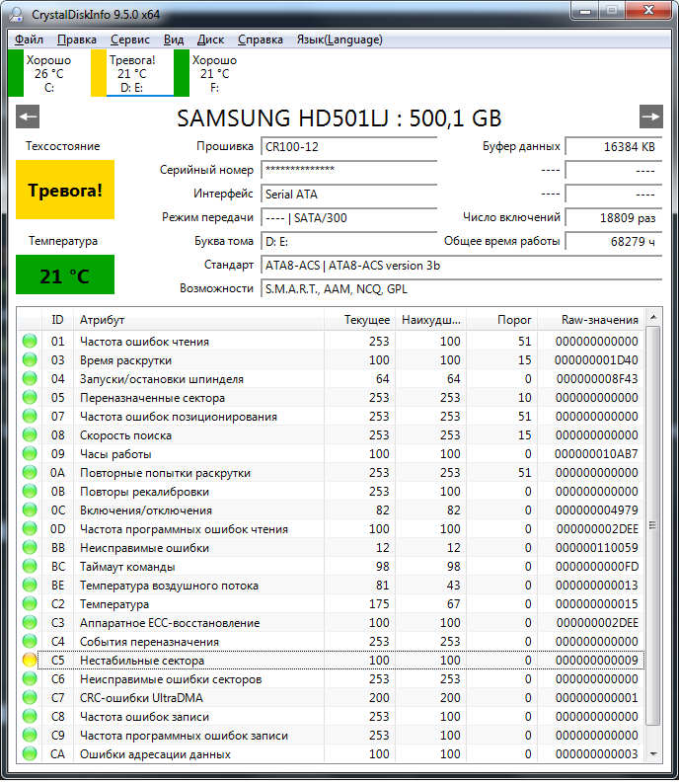The image size is (679, 784).
Task: Click buffer size field 16384 KB
Action: coord(614,146)
